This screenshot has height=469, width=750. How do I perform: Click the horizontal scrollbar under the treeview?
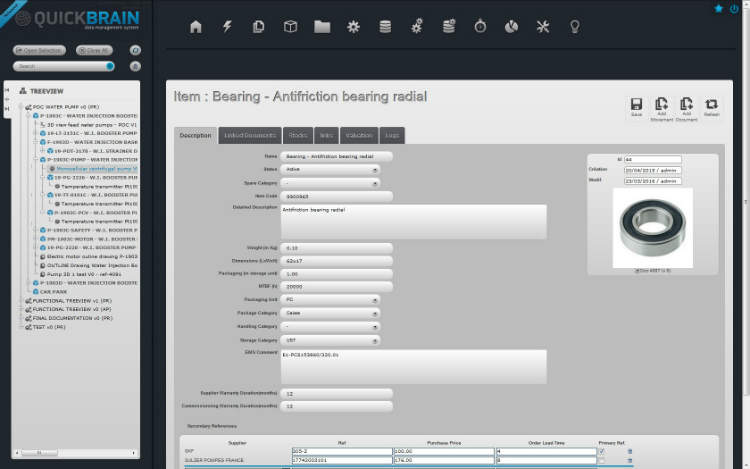click(x=75, y=452)
